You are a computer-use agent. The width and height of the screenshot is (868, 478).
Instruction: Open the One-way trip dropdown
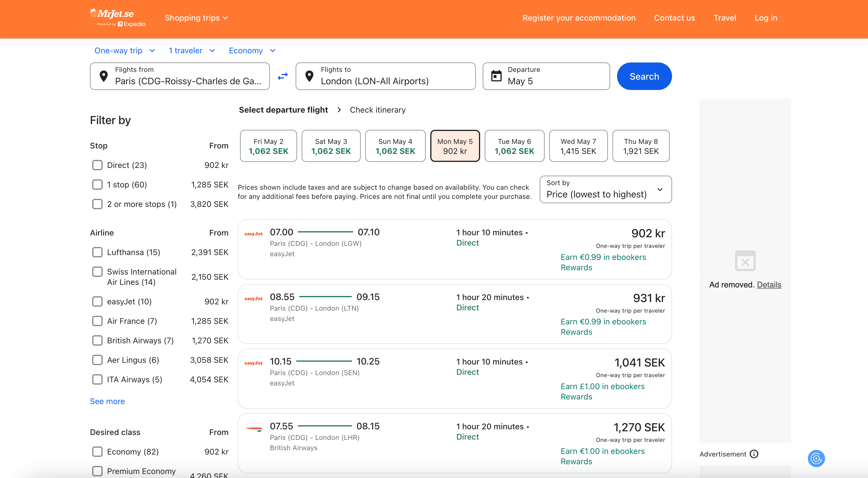[124, 50]
